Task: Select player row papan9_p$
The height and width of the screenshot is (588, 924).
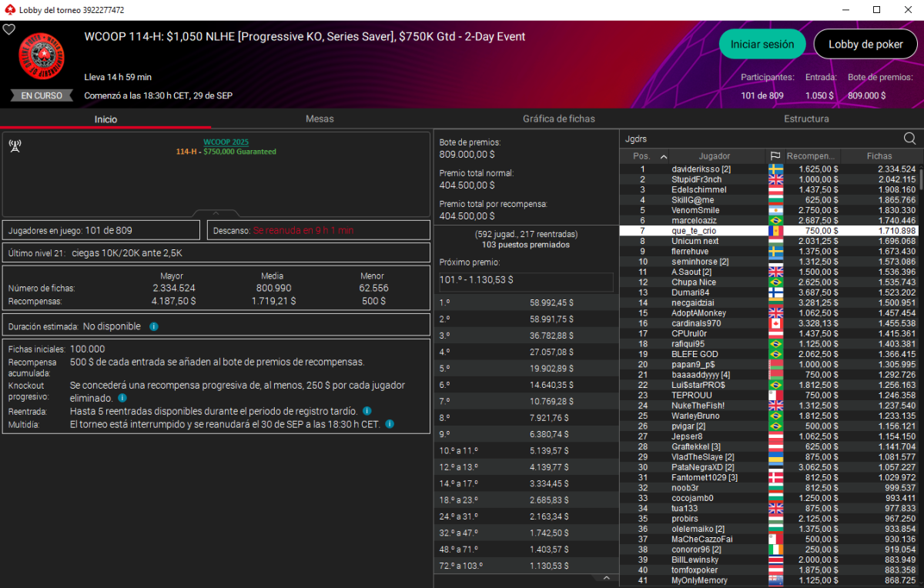Action: [x=769, y=364]
